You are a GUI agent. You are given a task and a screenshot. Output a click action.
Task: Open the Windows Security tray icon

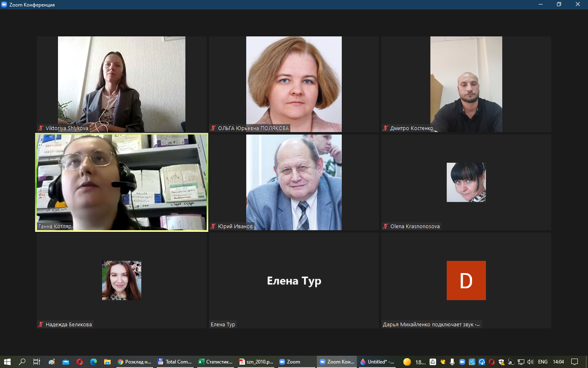click(x=501, y=361)
